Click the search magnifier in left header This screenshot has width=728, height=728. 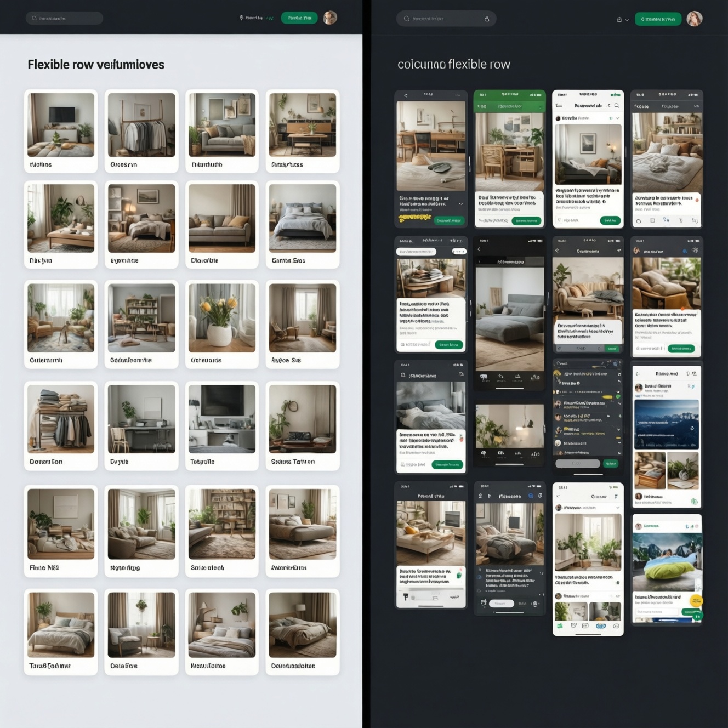click(34, 18)
